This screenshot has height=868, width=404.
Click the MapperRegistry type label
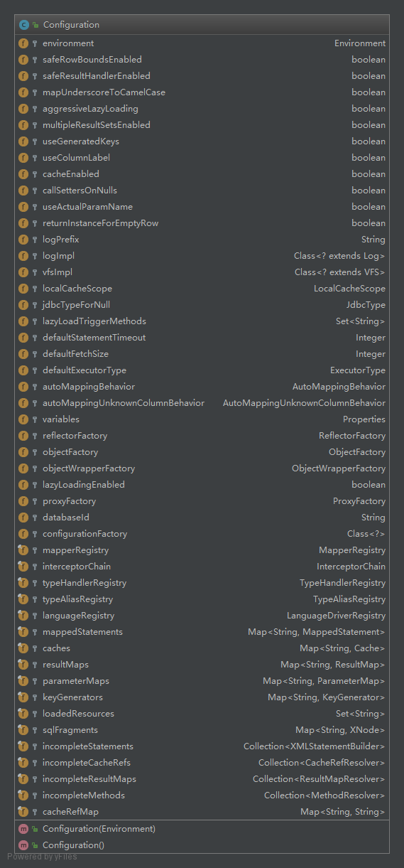pyautogui.click(x=352, y=550)
